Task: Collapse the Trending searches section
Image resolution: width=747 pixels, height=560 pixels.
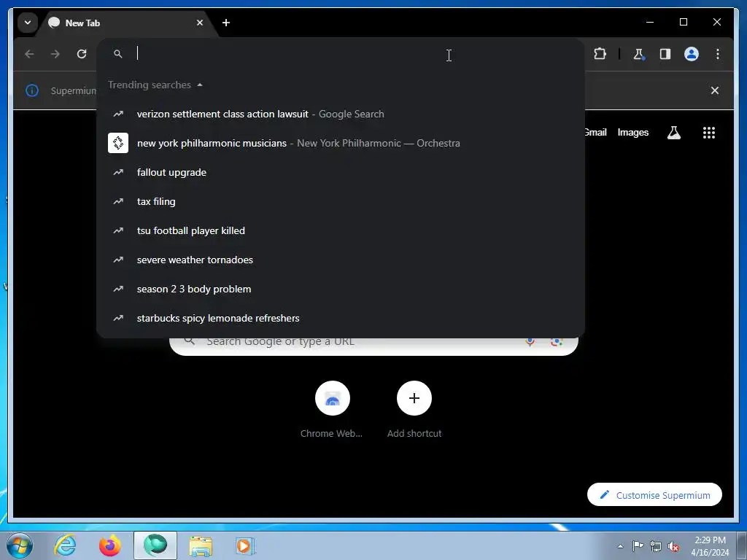Action: (155, 85)
